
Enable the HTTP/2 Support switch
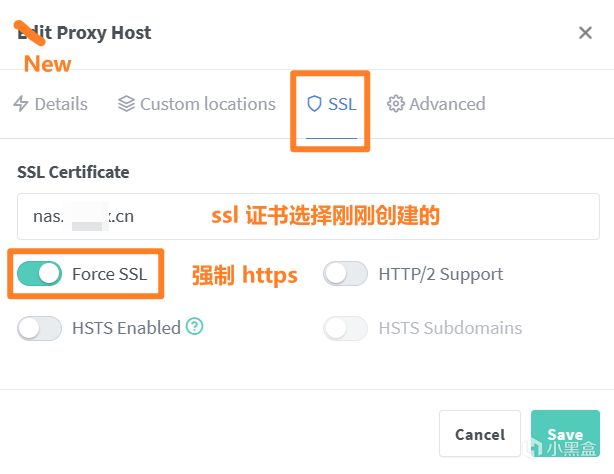pos(345,274)
